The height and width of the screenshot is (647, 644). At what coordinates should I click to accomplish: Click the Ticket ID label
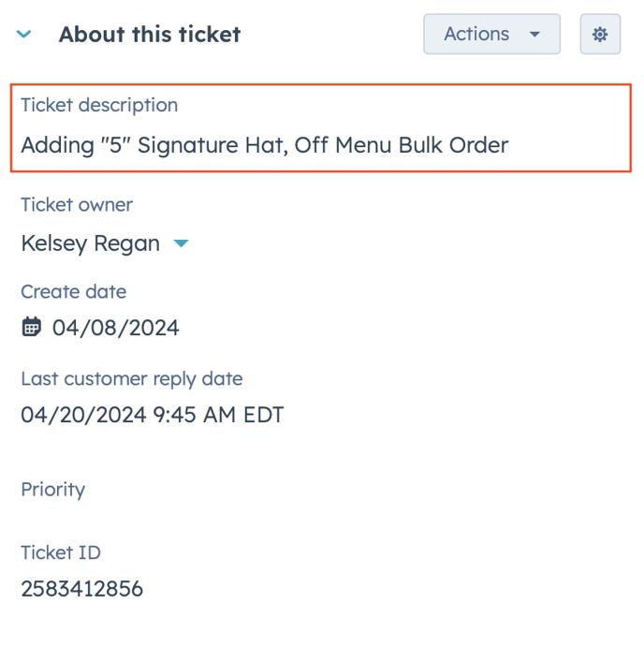61,552
